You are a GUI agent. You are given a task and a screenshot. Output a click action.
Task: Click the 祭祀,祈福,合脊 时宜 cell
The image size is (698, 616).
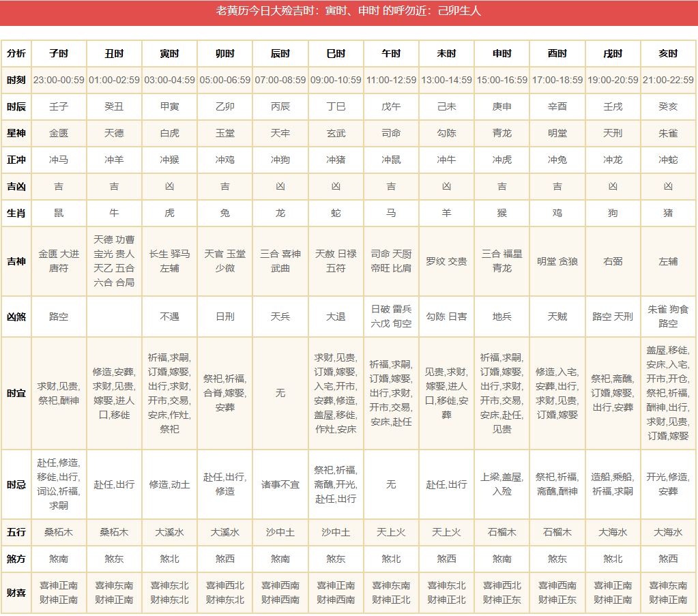(x=224, y=393)
